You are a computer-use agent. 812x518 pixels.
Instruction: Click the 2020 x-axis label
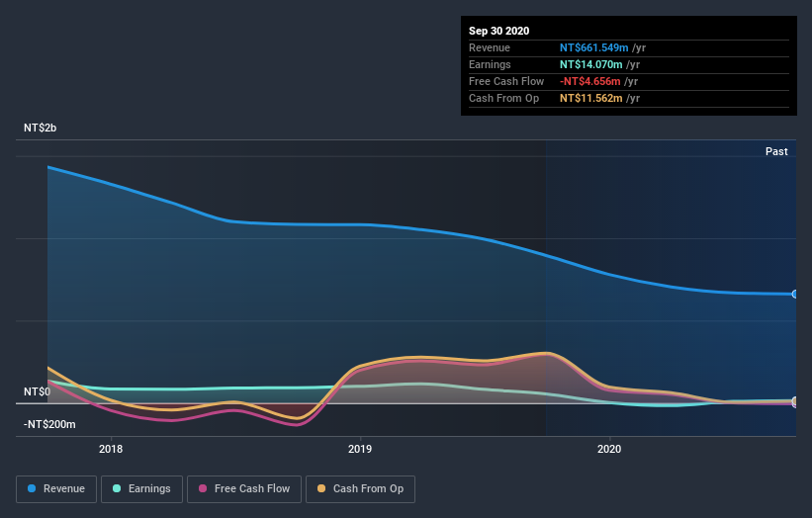pyautogui.click(x=609, y=449)
